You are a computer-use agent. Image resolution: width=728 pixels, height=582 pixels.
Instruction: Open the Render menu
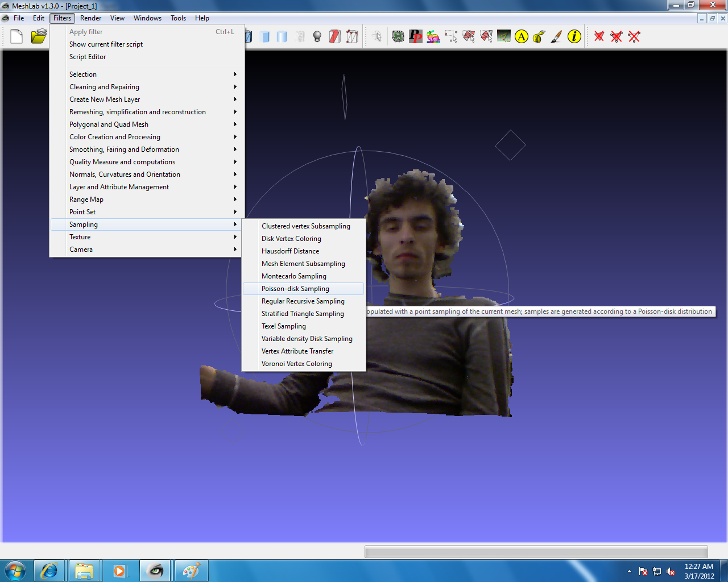[90, 18]
